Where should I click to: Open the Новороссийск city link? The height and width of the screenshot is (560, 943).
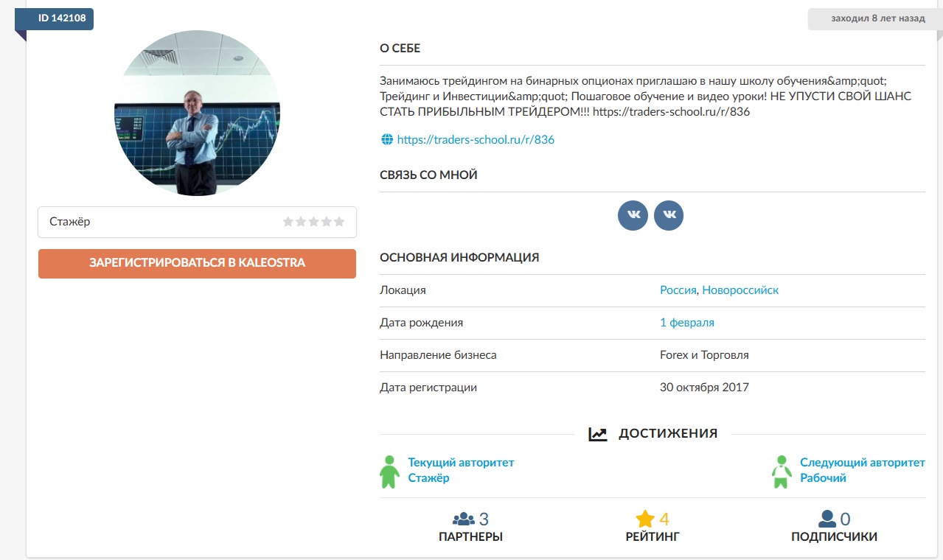(740, 290)
